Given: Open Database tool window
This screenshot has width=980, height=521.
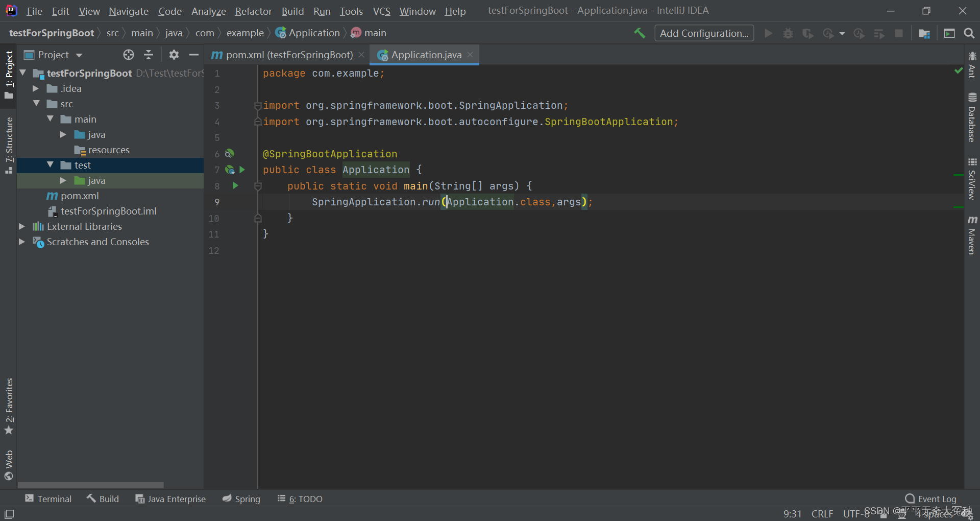Looking at the screenshot, I should pos(972,117).
